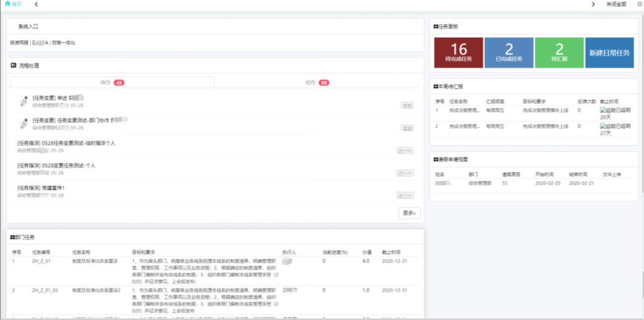Click pen icon beside 任务变更测试-部门协作 item
This screenshot has width=644, height=320.
tap(24, 123)
